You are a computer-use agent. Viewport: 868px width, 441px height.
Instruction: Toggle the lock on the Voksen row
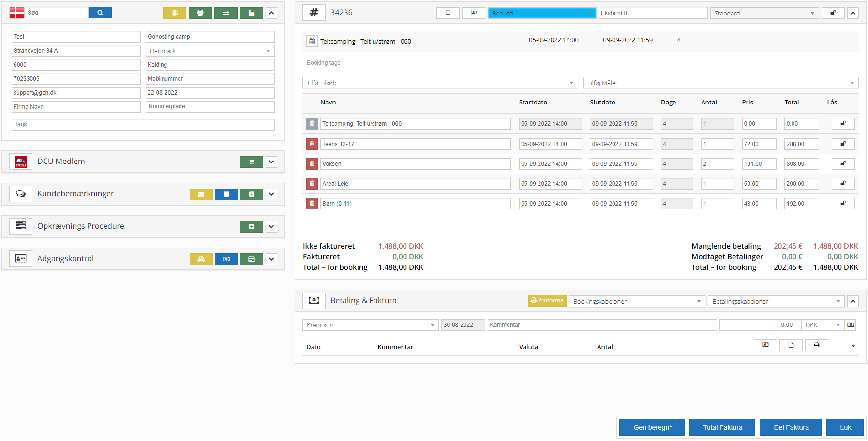[843, 164]
